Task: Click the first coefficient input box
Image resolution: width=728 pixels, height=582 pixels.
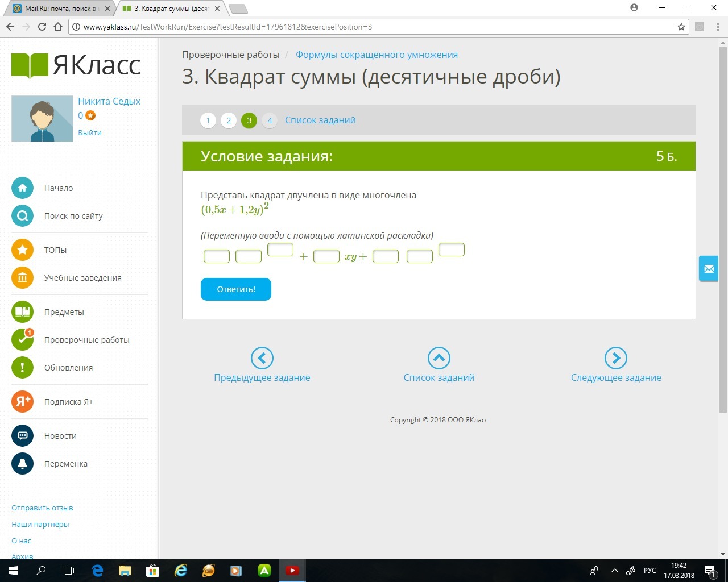Action: tap(217, 256)
